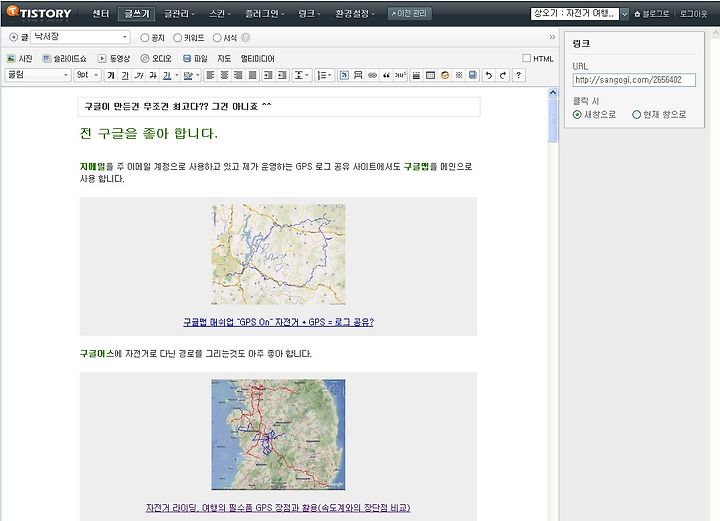Insert a text box
The width and height of the screenshot is (720, 521).
pos(344,75)
